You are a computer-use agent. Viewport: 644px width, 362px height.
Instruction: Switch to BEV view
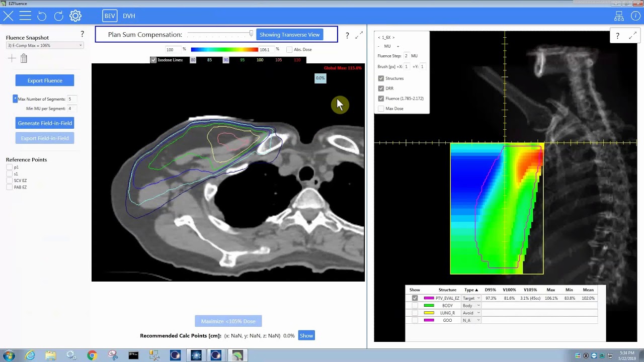(x=110, y=16)
